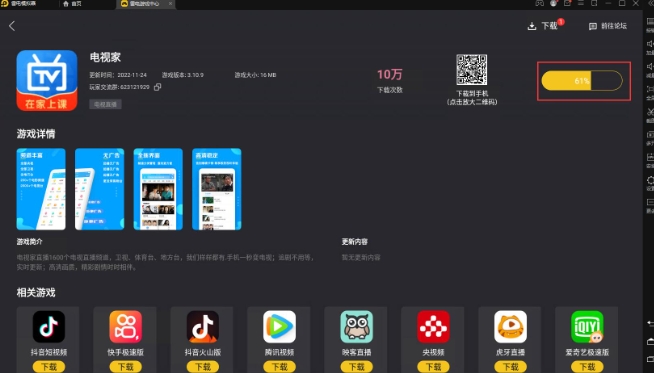Open the 央视频 app icon
This screenshot has height=373, width=654.
click(x=433, y=327)
